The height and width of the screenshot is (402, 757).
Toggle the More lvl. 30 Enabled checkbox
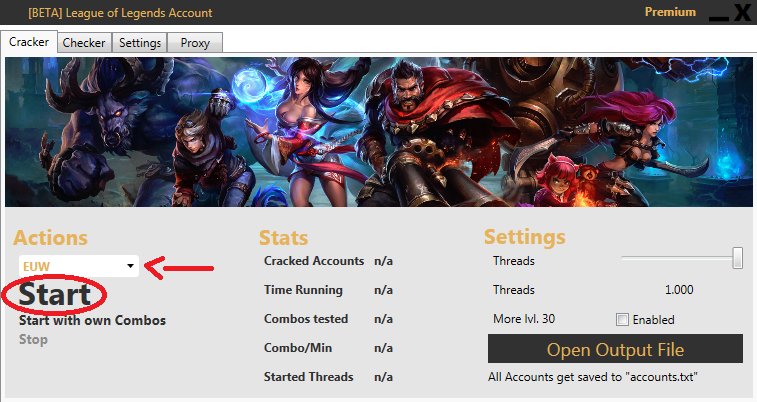(x=622, y=319)
